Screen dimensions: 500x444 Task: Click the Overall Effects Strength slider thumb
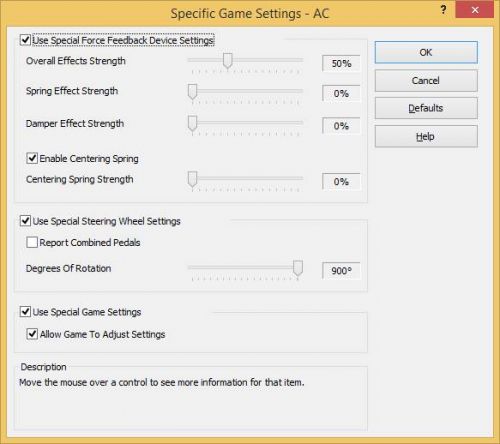point(228,61)
